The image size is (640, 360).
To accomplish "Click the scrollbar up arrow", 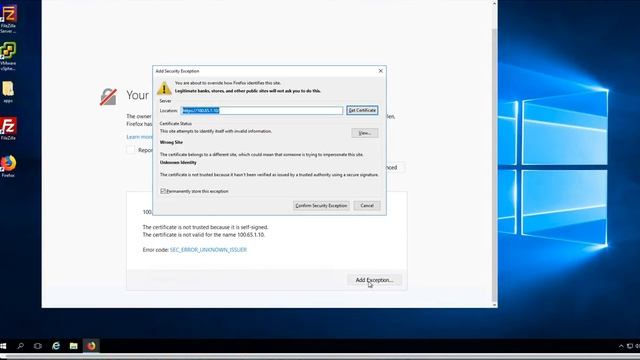I will click(494, 3).
